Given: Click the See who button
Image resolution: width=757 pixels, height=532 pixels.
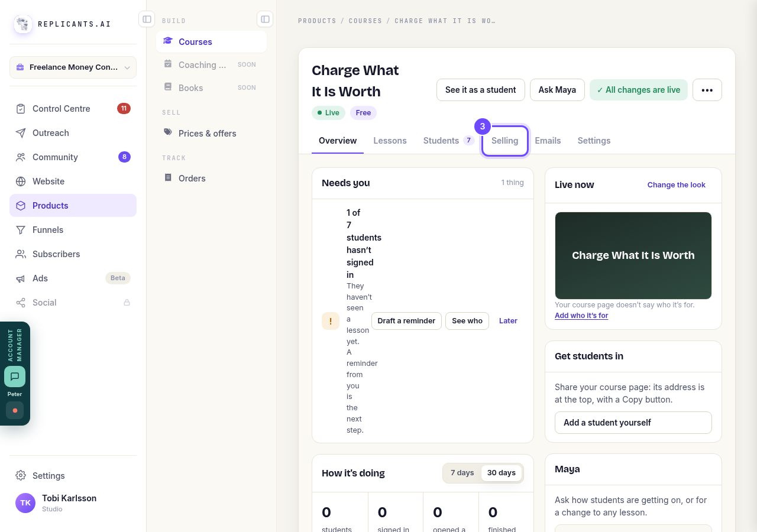Looking at the screenshot, I should 467,321.
